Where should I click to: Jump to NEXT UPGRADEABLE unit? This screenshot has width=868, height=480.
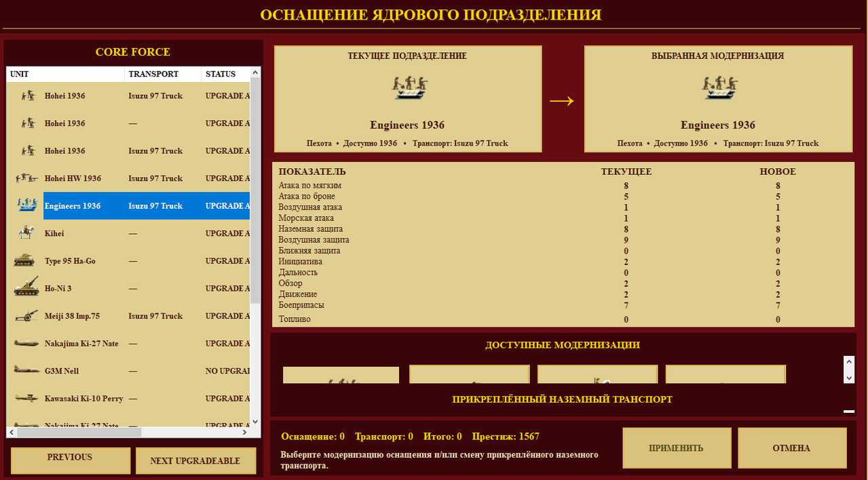[x=195, y=460]
